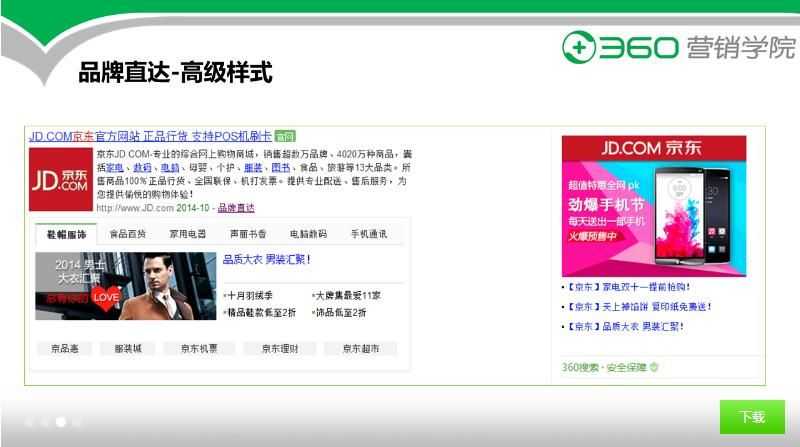This screenshot has width=800, height=447.
Task: Click the 劲爆手机节 JD.COM banner ad
Action: coord(654,206)
